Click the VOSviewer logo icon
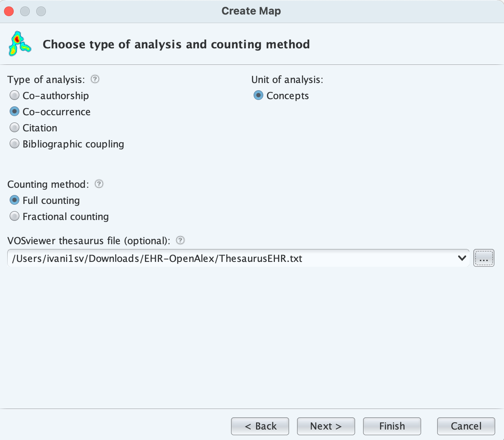504x440 pixels. click(x=19, y=44)
